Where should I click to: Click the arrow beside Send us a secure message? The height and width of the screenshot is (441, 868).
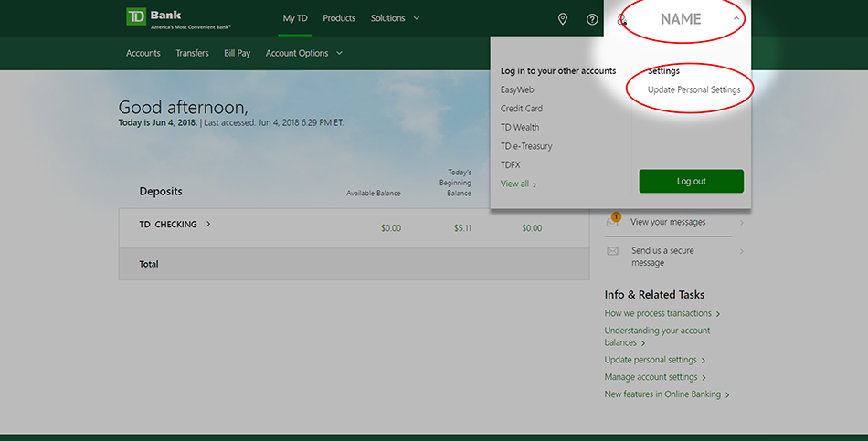click(741, 251)
